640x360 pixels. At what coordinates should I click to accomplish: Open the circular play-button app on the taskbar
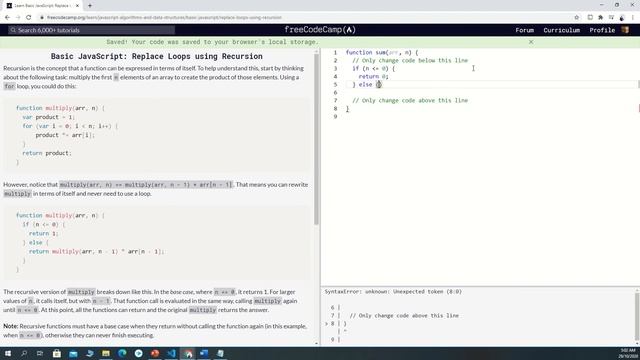coord(138,353)
